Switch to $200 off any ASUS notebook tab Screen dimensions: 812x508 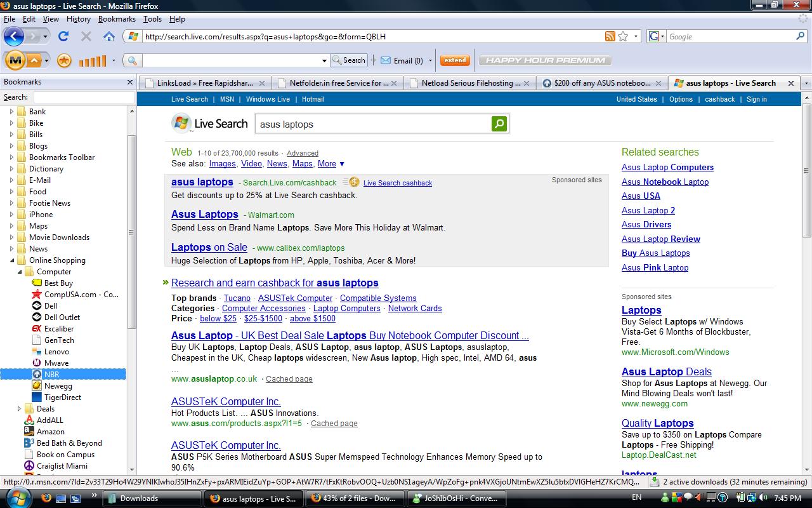click(601, 83)
